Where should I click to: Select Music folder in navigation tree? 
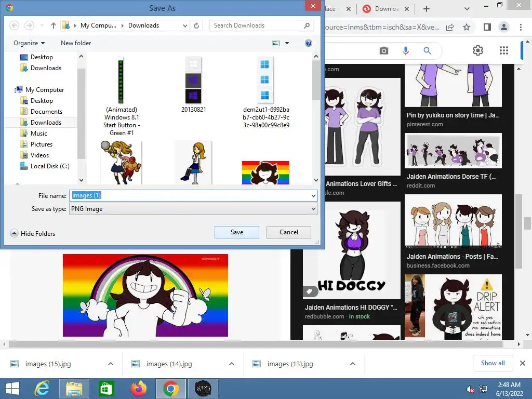point(34,134)
